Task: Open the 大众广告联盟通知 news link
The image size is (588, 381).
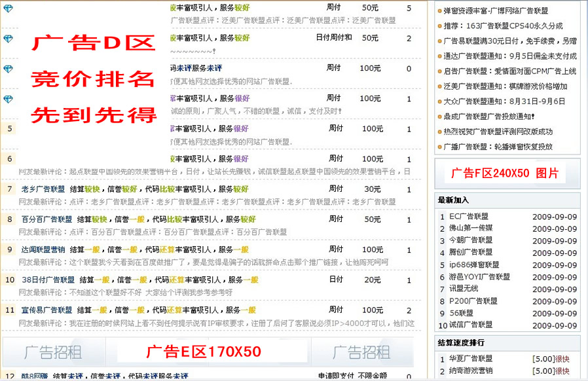Action: pyautogui.click(x=504, y=101)
